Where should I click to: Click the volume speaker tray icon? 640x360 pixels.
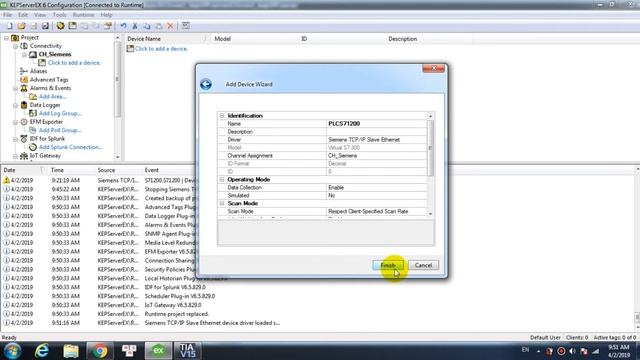tap(572, 351)
